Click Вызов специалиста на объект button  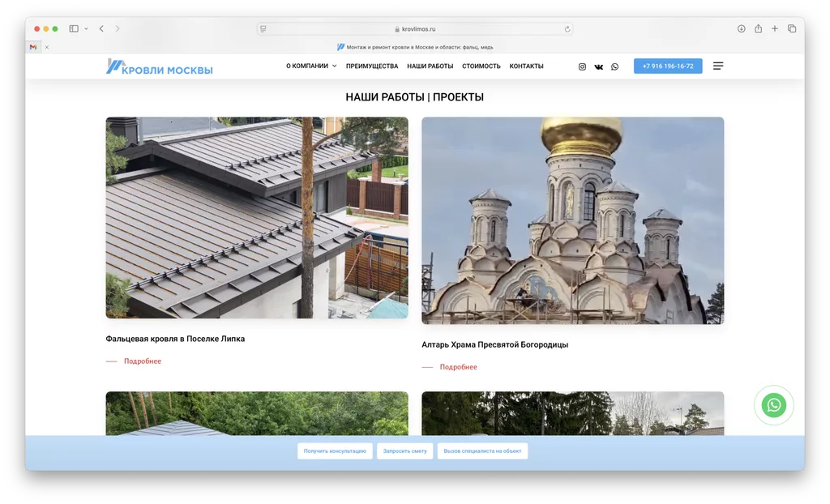coord(482,451)
